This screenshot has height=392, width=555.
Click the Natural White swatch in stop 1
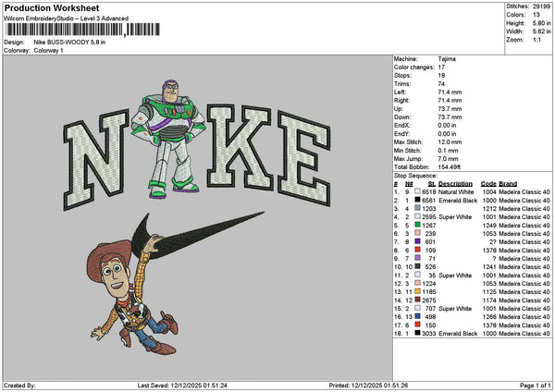coord(418,191)
